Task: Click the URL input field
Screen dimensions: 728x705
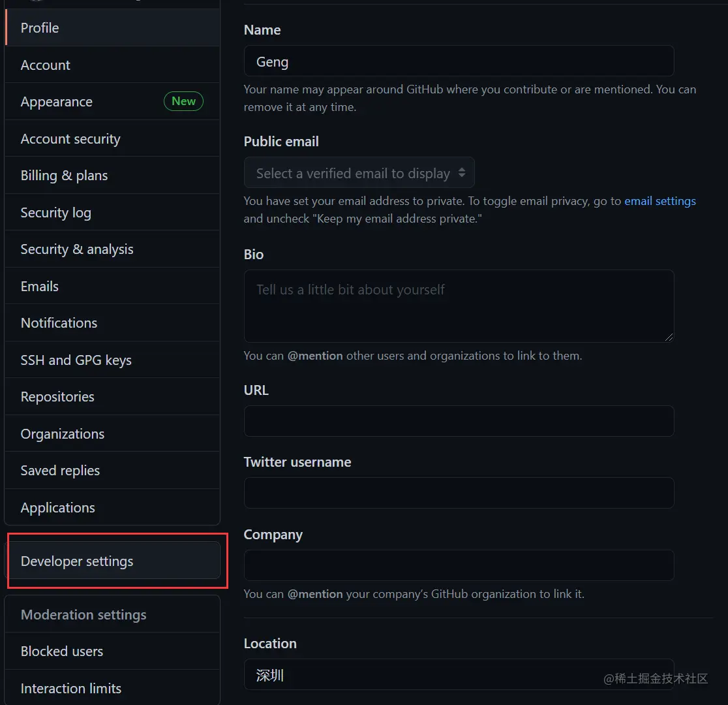Action: [459, 421]
